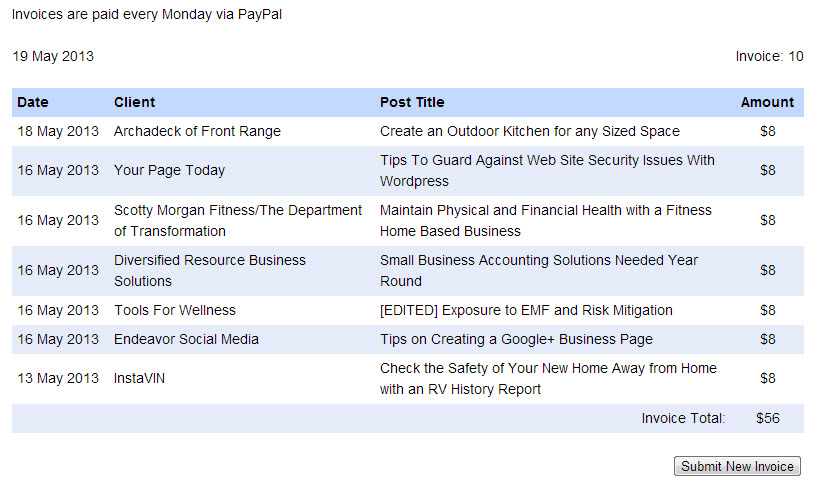This screenshot has width=824, height=483.
Task: Click the Client column header
Action: coord(135,102)
